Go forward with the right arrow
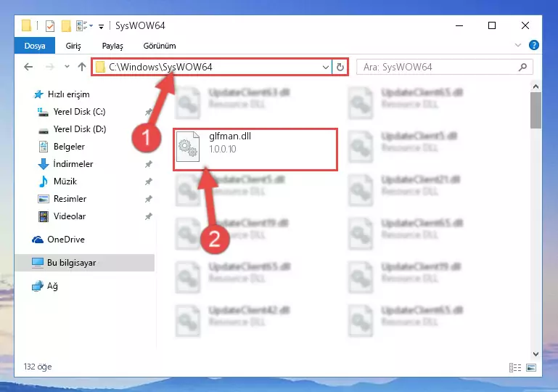This screenshot has width=558, height=392. pos(50,67)
